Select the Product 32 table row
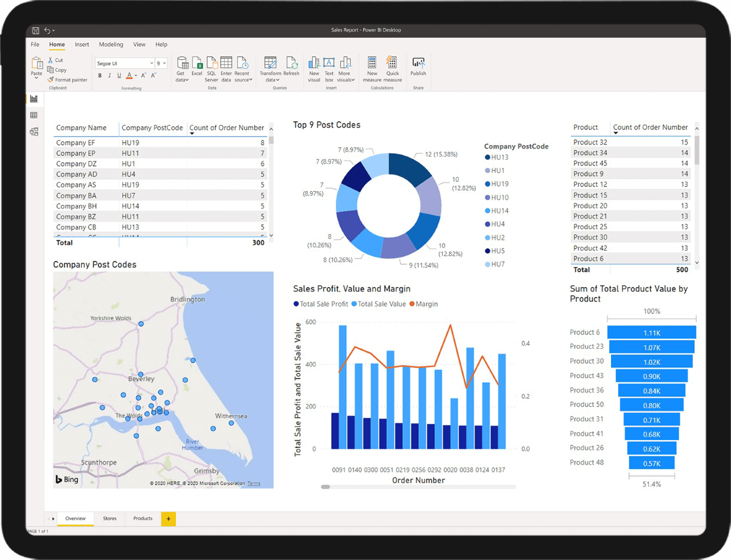731x560 pixels. point(630,142)
